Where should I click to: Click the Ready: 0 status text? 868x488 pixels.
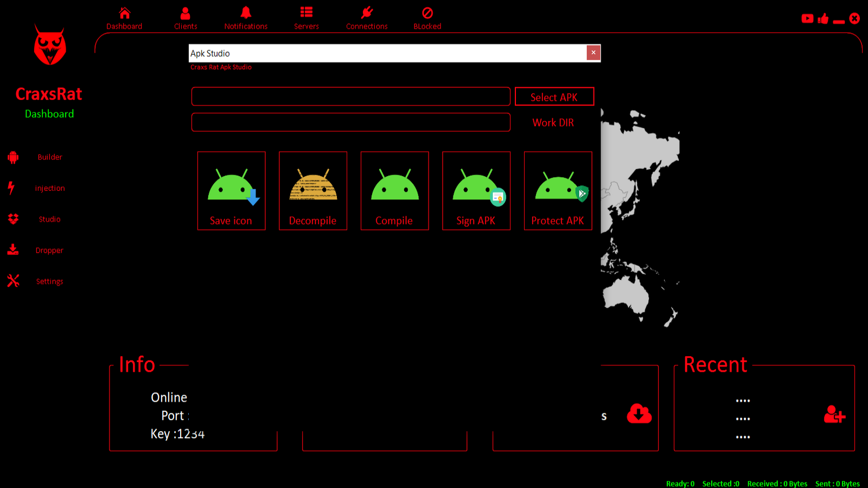pos(680,484)
